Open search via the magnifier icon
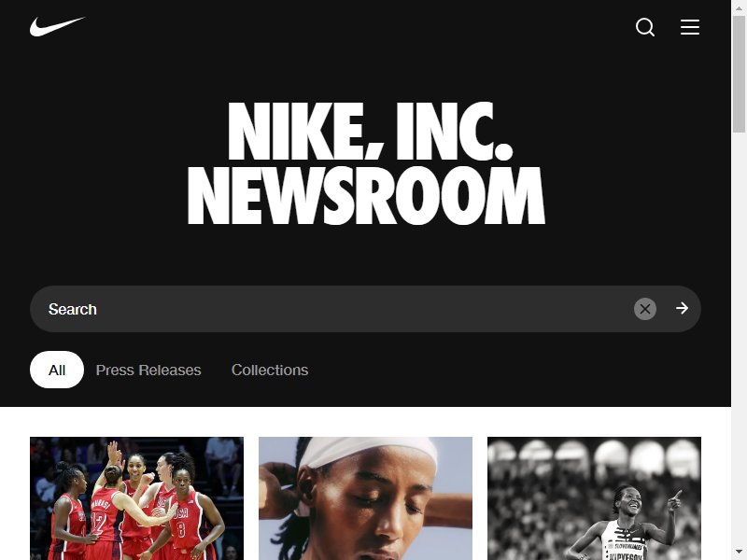 pos(645,27)
